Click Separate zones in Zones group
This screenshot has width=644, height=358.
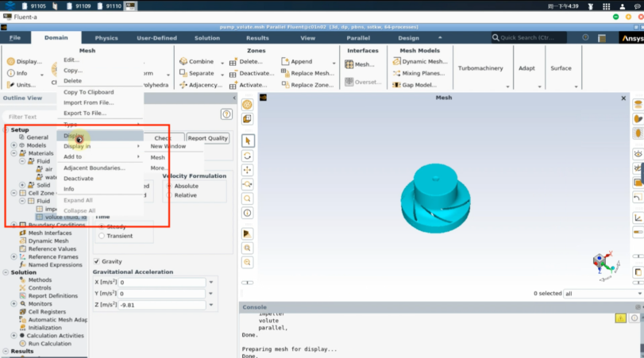click(x=197, y=73)
